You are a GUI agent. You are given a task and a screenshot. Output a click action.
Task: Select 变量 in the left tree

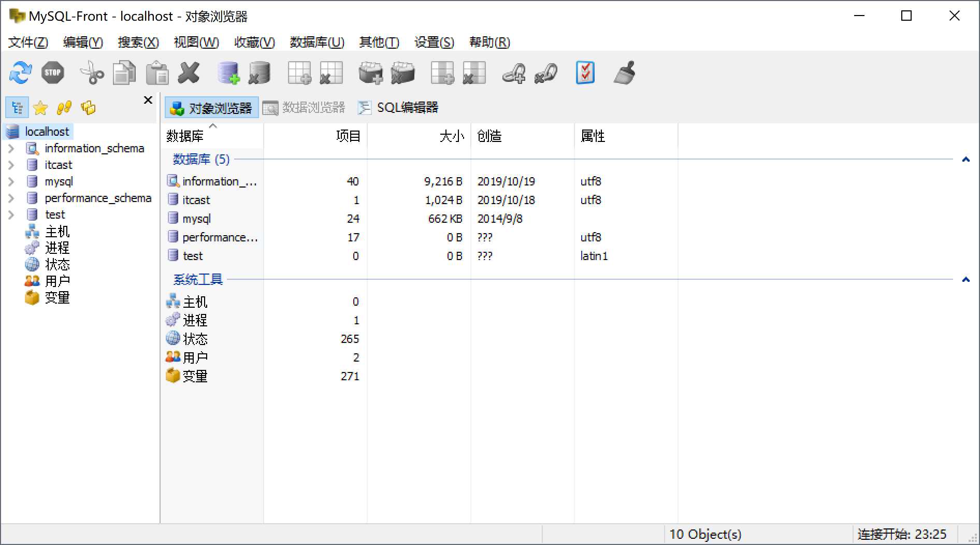(x=57, y=298)
